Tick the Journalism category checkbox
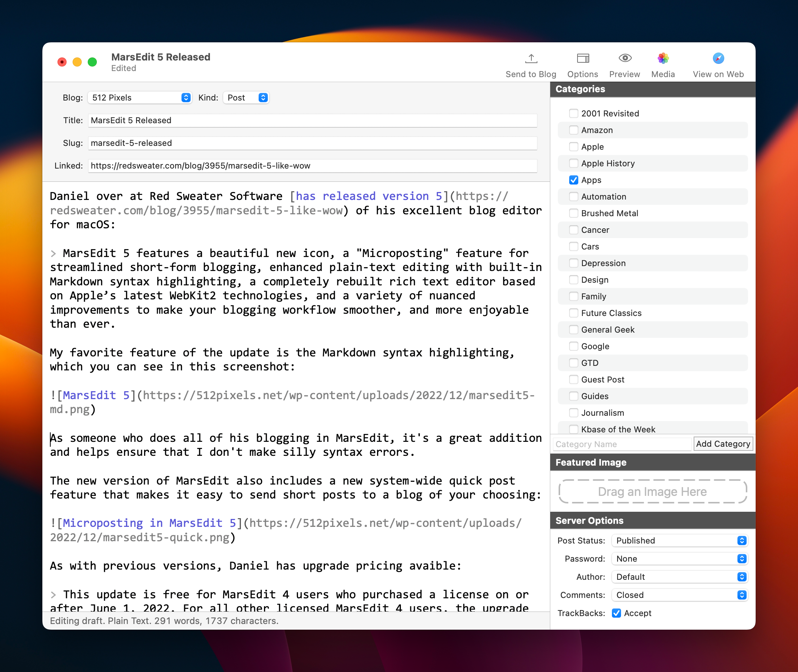Screen dimensions: 798x672 click(573, 413)
